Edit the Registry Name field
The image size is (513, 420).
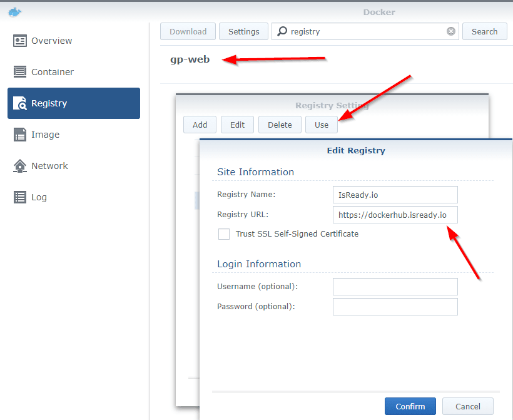[x=395, y=195]
